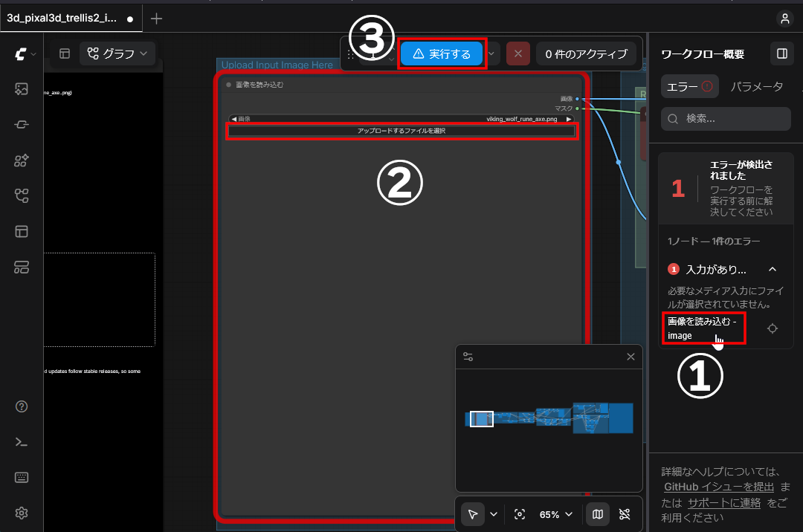Viewport: 803px width, 532px height.
Task: Open the ComfyUI logo menu
Action: click(x=21, y=54)
